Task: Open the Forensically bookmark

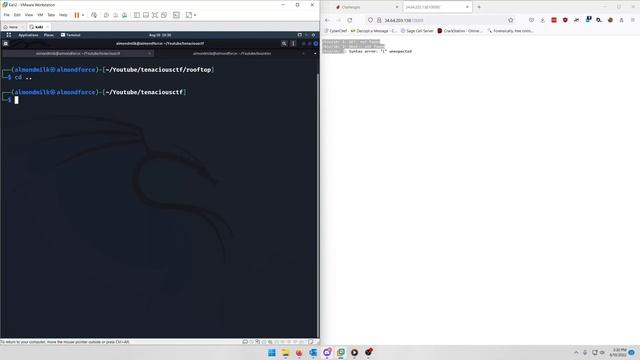Action: (x=510, y=31)
